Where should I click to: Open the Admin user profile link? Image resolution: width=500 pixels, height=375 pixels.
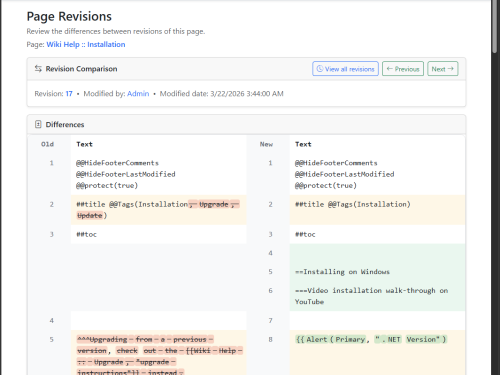138,94
